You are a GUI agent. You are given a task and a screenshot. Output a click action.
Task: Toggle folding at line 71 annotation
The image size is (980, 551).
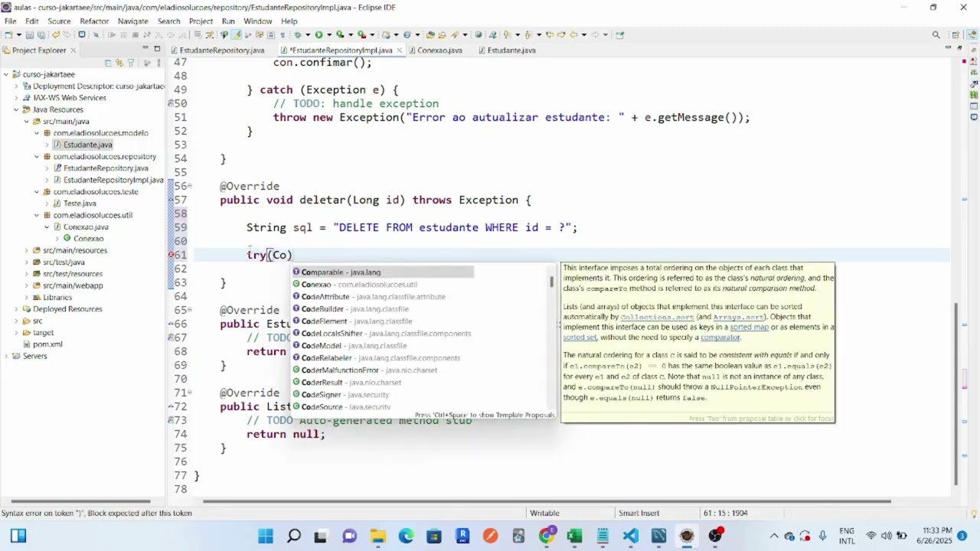coord(189,393)
